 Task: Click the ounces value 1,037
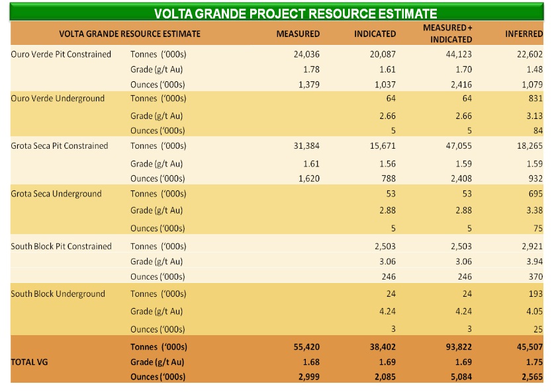tap(385, 85)
